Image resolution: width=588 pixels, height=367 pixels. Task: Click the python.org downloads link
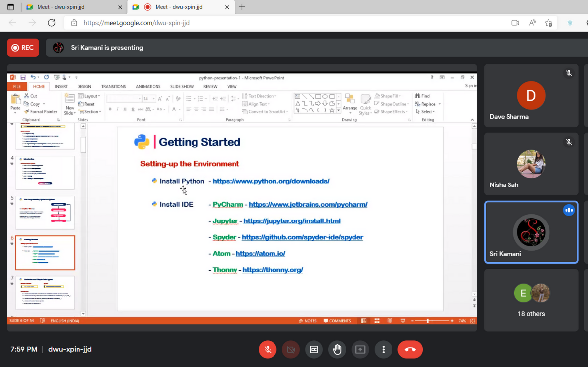coord(271,181)
